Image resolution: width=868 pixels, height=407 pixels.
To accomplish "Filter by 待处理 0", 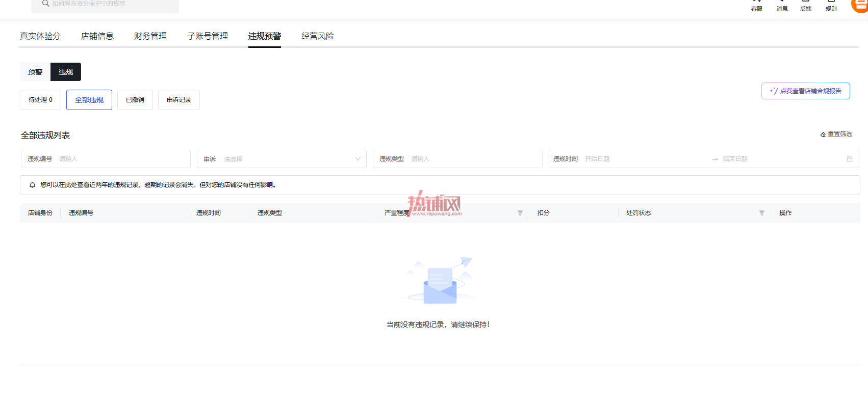I will [40, 100].
